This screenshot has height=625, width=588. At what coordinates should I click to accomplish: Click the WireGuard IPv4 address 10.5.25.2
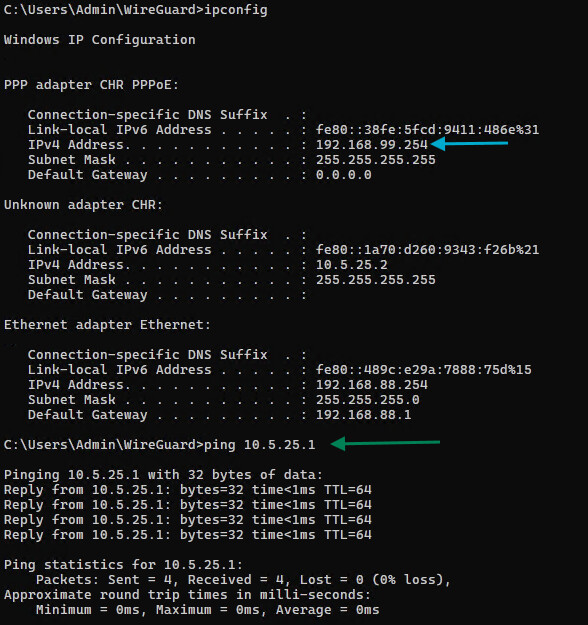pos(352,265)
